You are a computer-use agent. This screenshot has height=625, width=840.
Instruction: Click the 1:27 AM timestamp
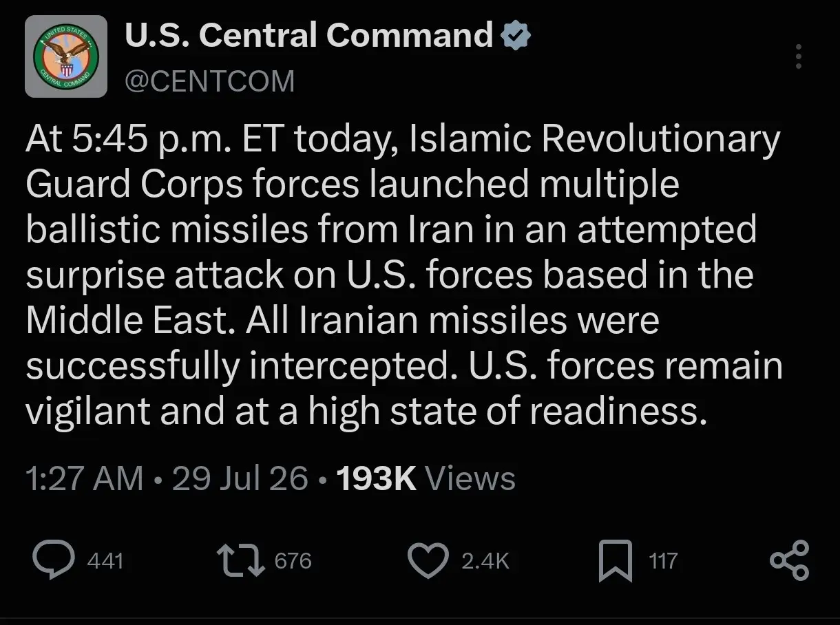point(85,478)
